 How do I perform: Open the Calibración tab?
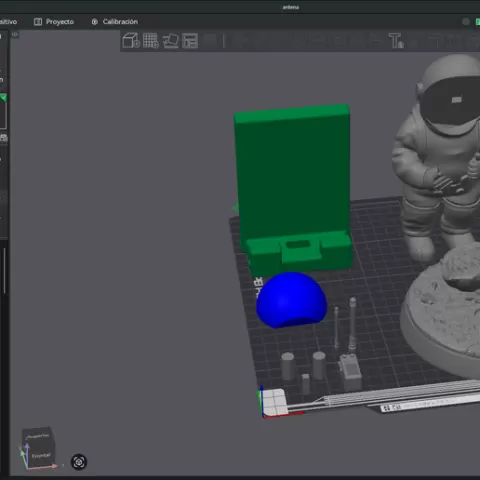(x=114, y=22)
